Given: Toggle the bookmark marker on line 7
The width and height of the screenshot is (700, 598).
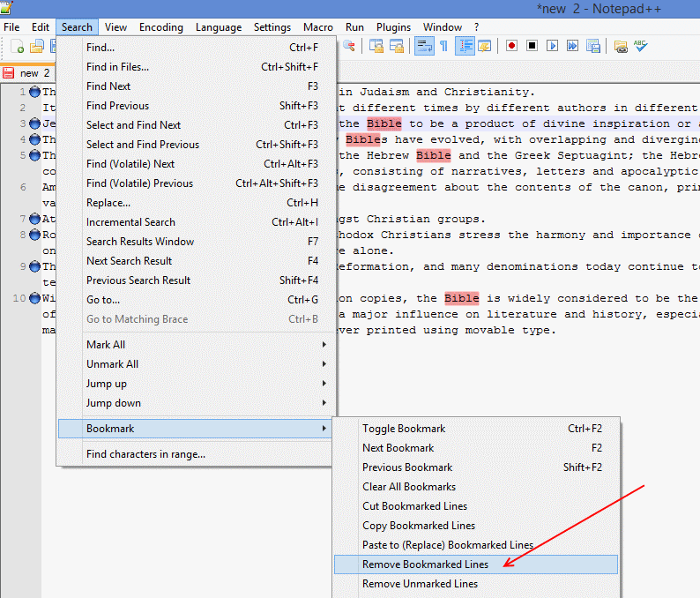Looking at the screenshot, I should click(34, 219).
